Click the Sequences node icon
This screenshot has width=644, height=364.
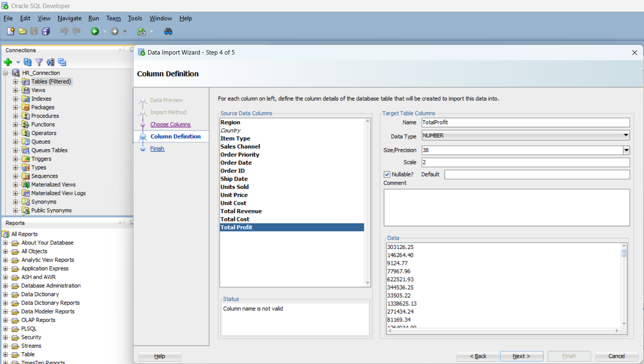(26, 176)
